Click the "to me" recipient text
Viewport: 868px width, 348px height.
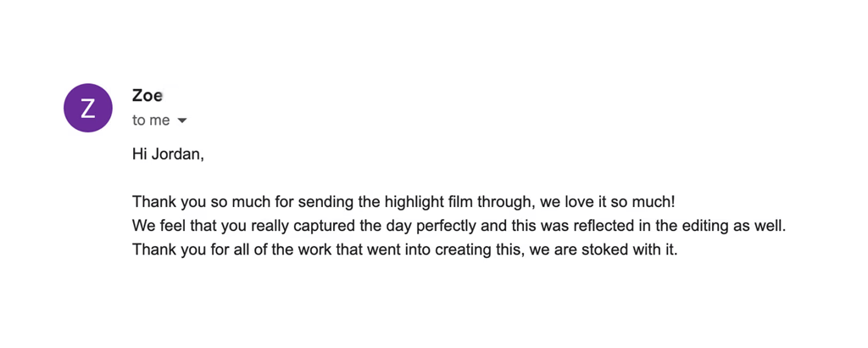[x=151, y=121]
